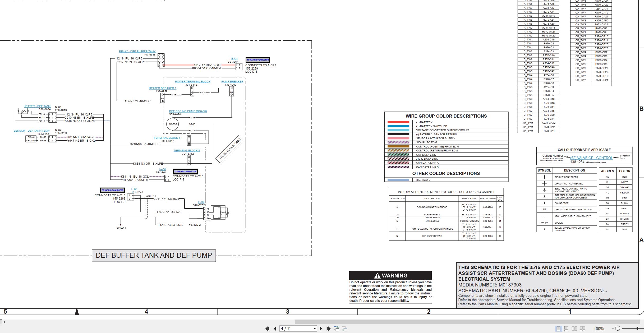644x333 pixels.
Task: Click the HIGHWAYS color swatch
Action: tap(398, 180)
